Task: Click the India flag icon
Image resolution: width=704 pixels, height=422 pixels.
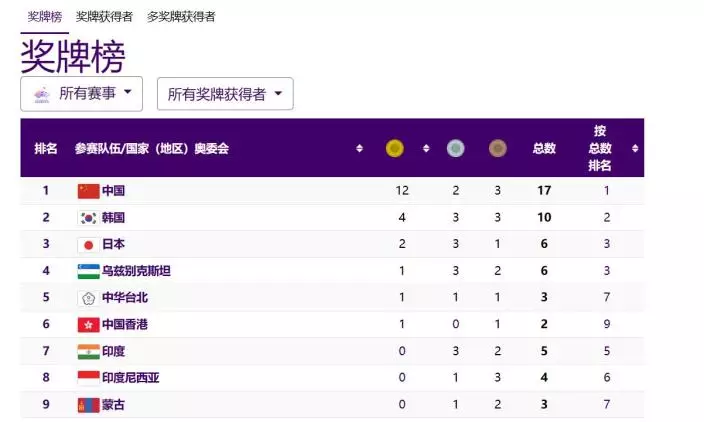Action: tap(88, 352)
